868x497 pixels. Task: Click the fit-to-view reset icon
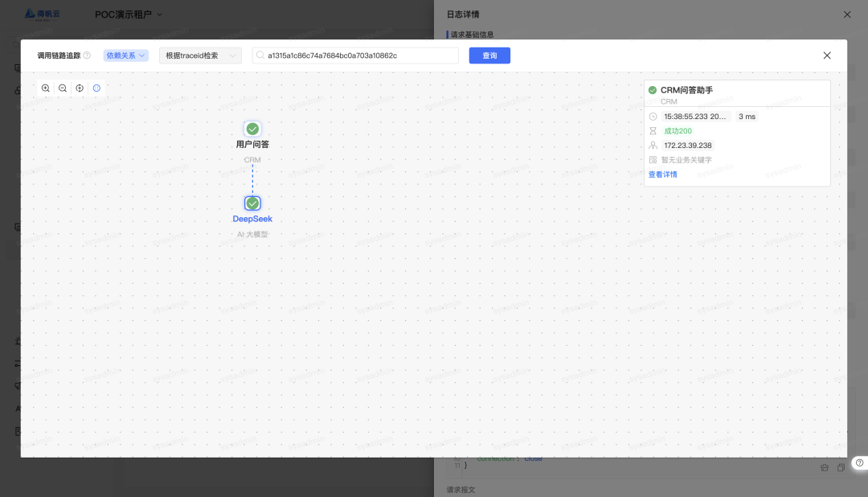coord(80,88)
